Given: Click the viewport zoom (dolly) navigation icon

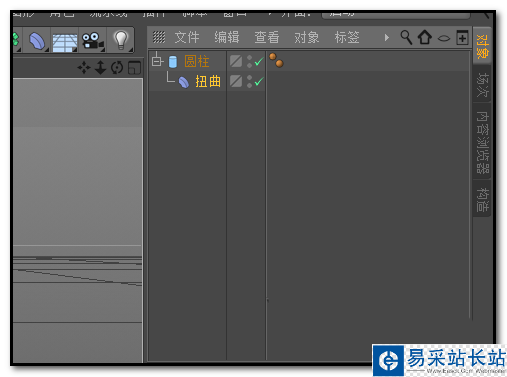Looking at the screenshot, I should tap(100, 68).
